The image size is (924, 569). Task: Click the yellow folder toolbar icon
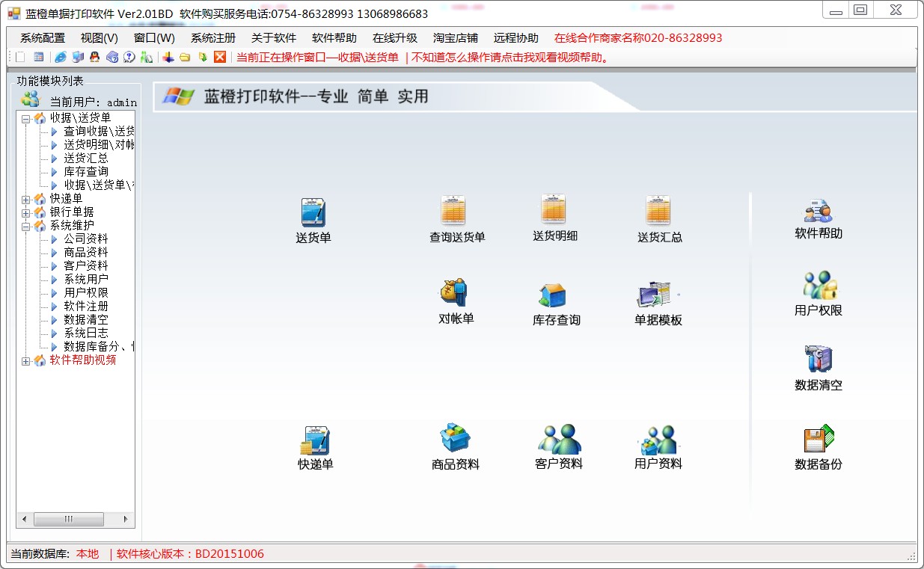tap(185, 57)
